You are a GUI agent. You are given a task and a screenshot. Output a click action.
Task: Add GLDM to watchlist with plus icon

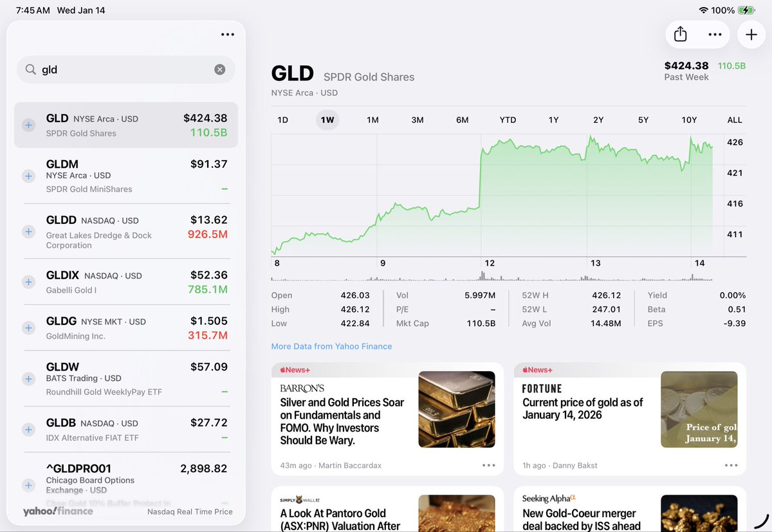[28, 176]
